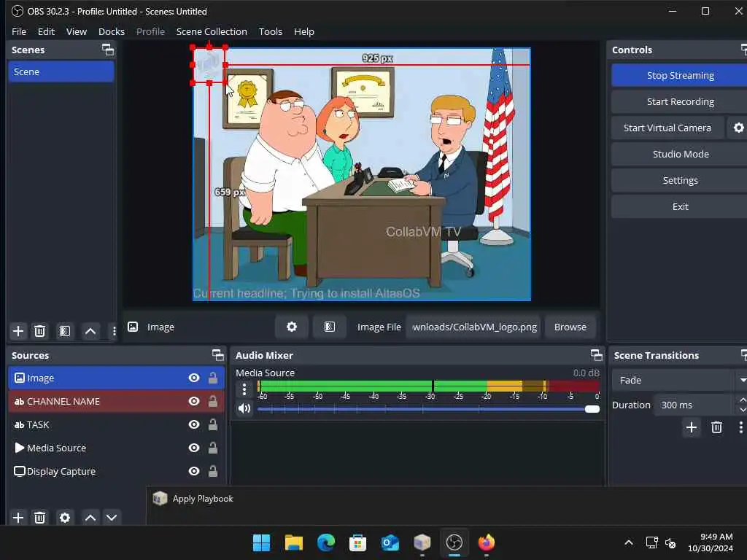This screenshot has height=560, width=747.
Task: Open Microsoft Store from taskbar
Action: (357, 542)
